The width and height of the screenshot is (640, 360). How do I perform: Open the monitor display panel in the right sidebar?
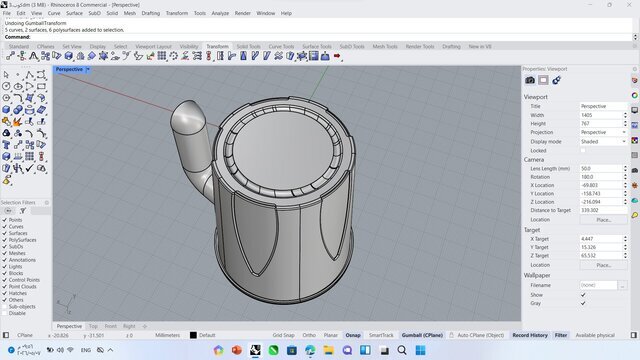coord(635,110)
